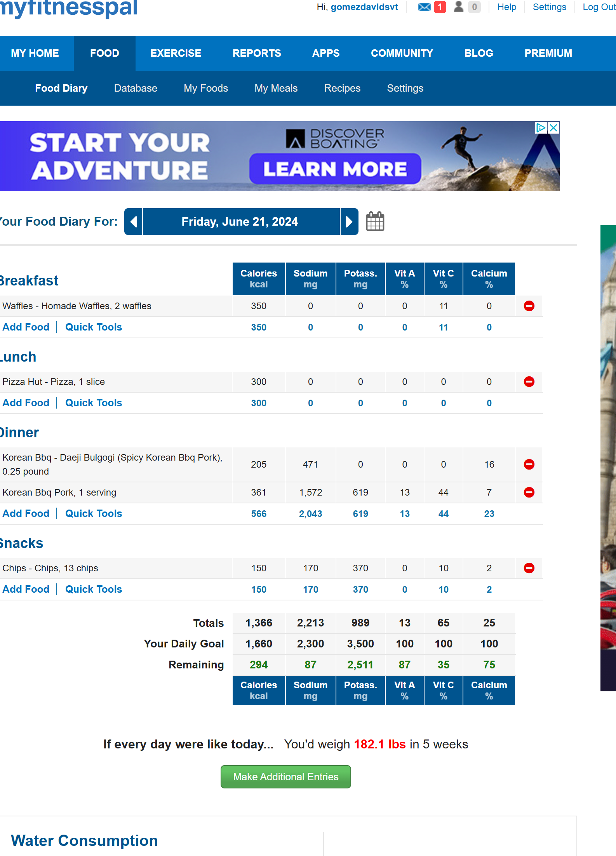Click the Log Out link
The image size is (616, 856).
(599, 7)
